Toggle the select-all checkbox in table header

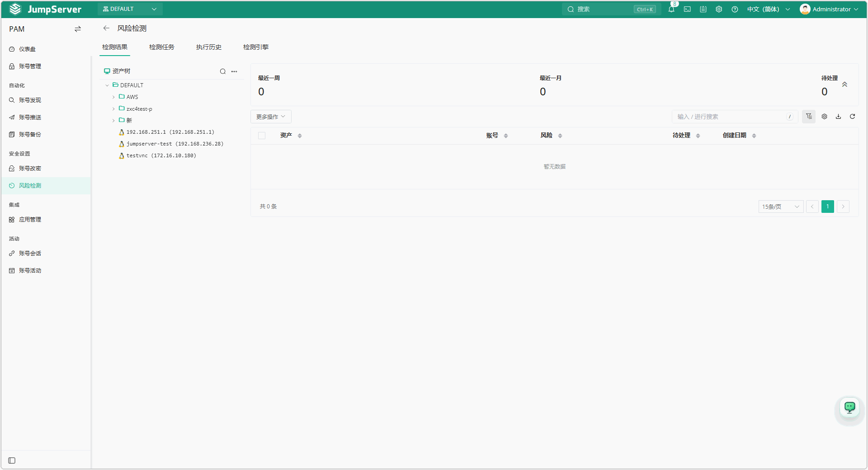click(x=262, y=136)
